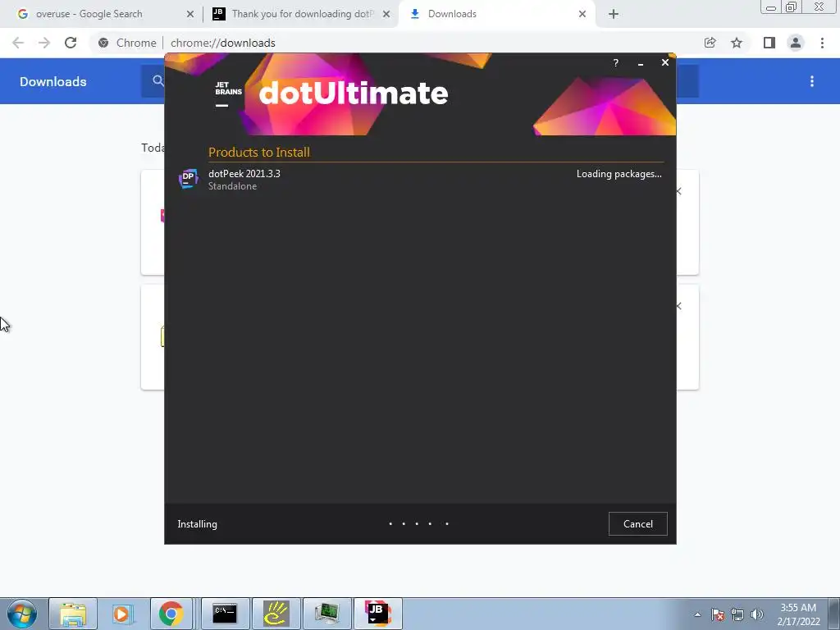Screen dimensions: 840x630
Task: Open Action Center flag icon
Action: coord(718,614)
